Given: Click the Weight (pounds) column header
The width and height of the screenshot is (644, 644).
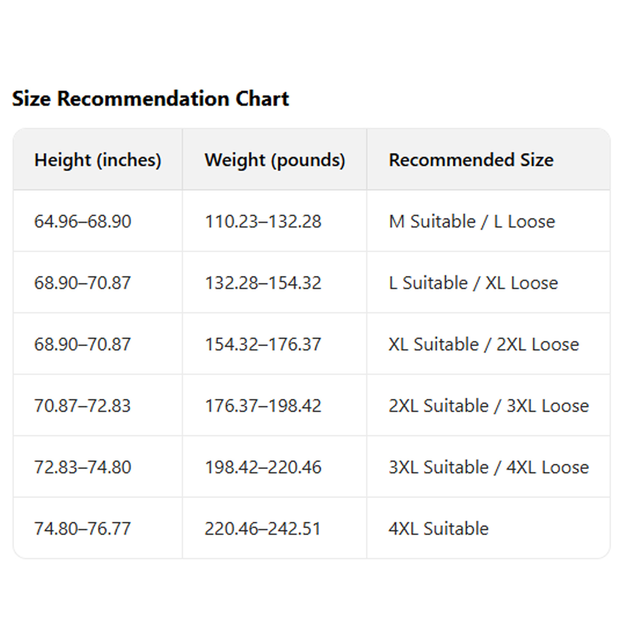Looking at the screenshot, I should coord(275,160).
